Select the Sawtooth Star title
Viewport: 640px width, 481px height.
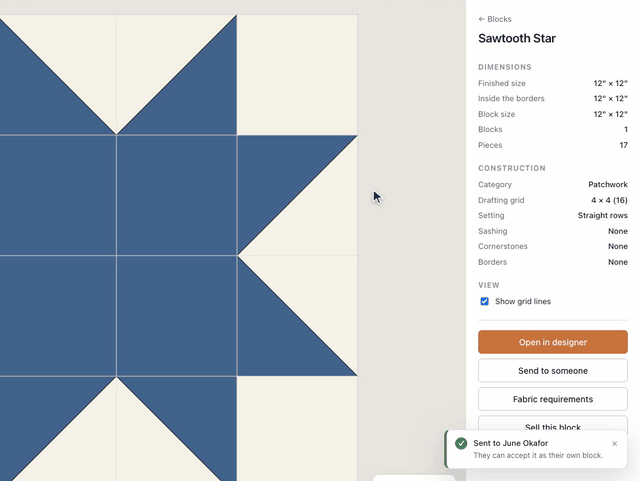pyautogui.click(x=517, y=38)
